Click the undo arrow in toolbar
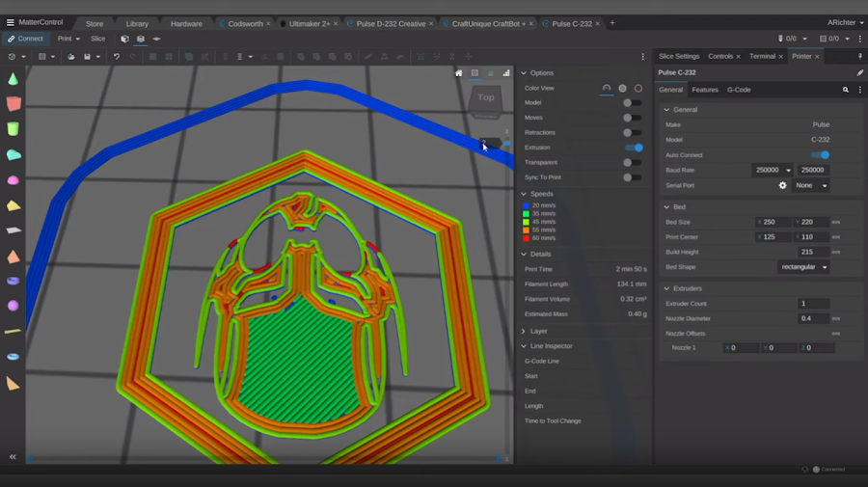 [x=117, y=57]
